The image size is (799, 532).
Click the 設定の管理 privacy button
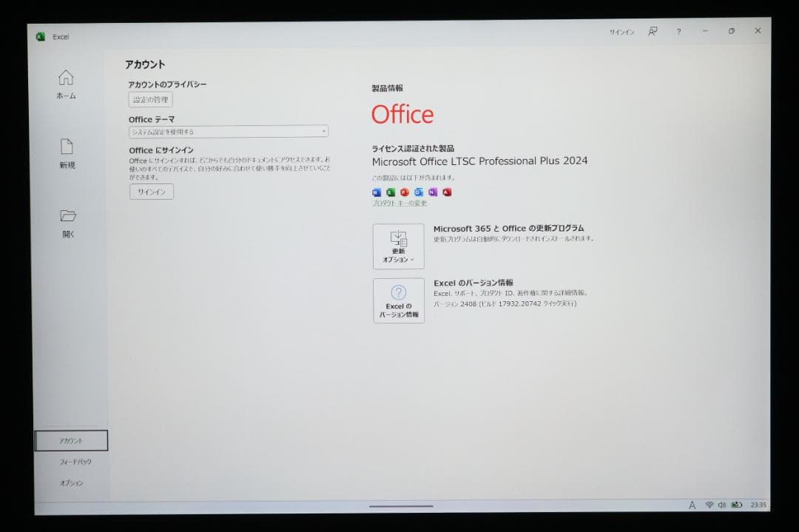(x=150, y=100)
